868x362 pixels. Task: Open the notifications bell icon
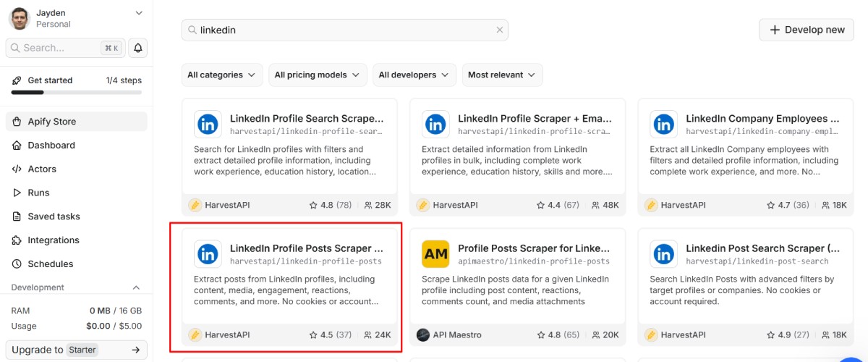coord(137,48)
